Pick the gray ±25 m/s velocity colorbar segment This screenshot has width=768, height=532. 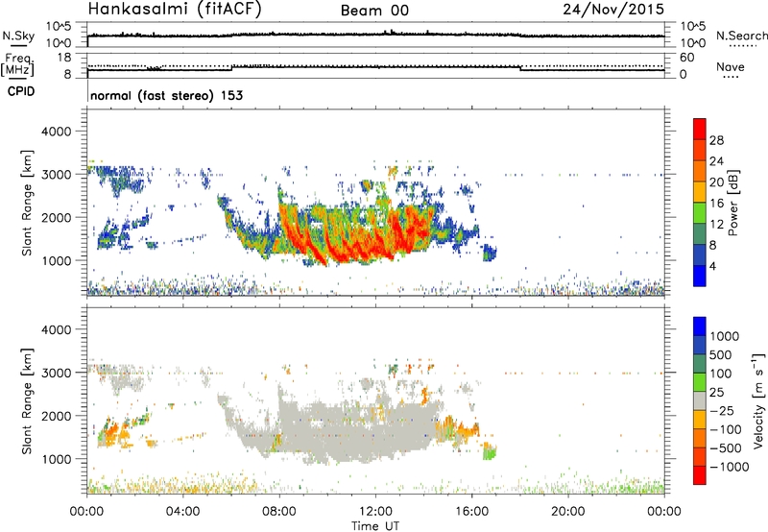(700, 400)
